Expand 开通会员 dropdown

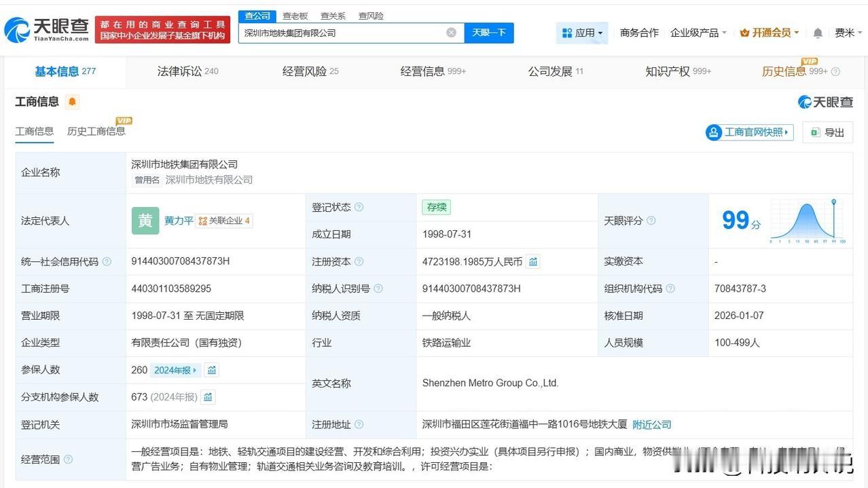[769, 33]
